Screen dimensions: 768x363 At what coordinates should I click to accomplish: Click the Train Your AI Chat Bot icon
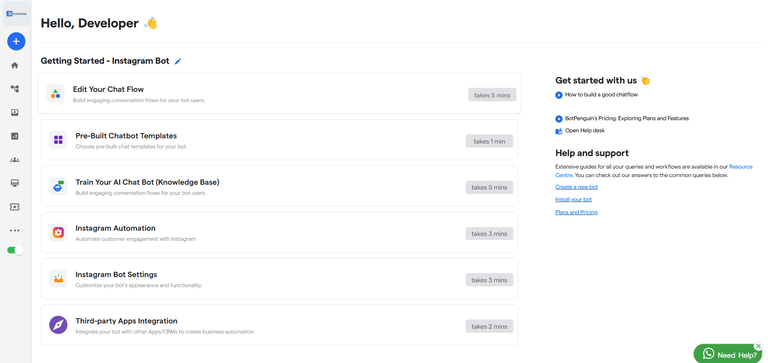[58, 186]
